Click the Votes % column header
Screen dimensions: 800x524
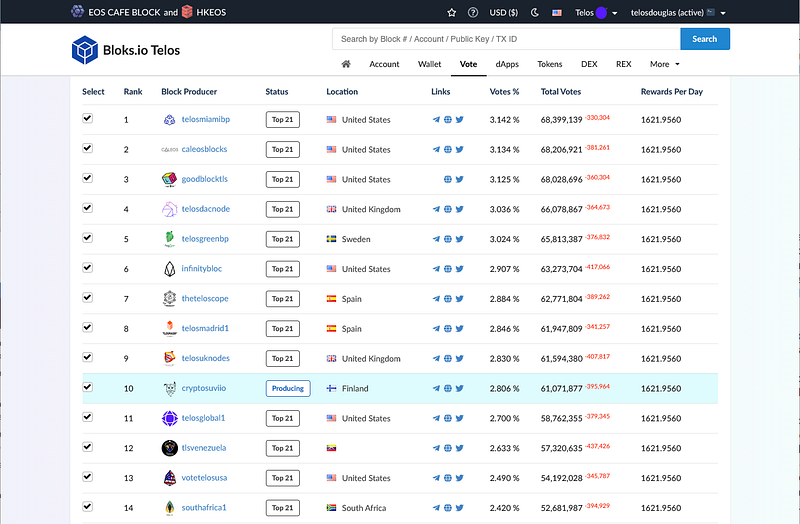[x=504, y=92]
